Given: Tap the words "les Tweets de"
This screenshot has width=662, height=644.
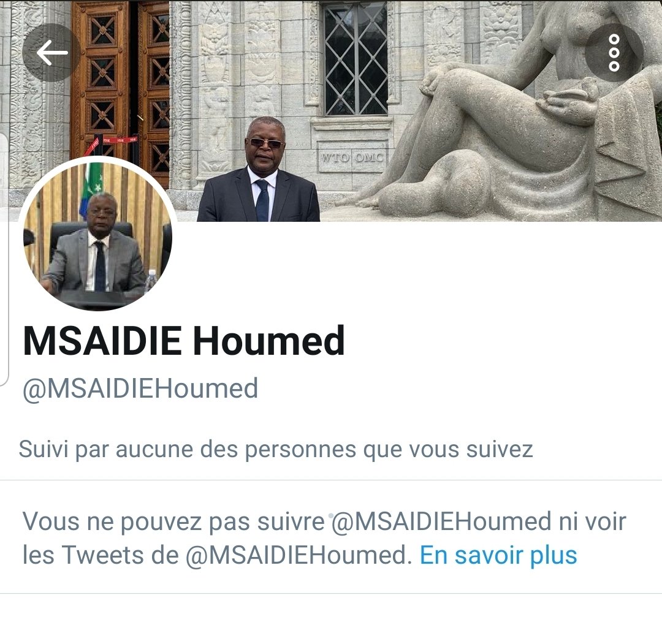Looking at the screenshot, I should pyautogui.click(x=101, y=555).
